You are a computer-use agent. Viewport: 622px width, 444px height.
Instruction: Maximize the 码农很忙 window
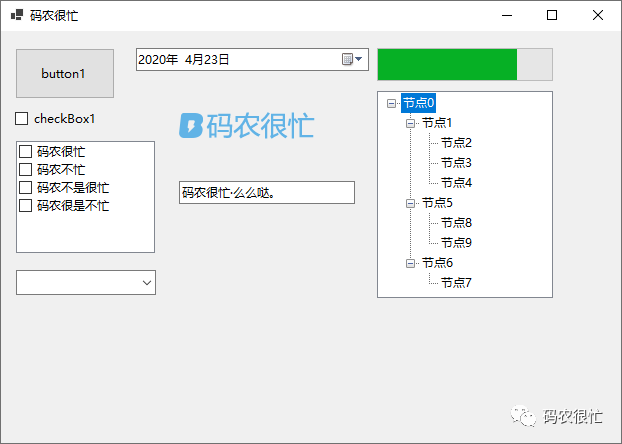[x=552, y=15]
